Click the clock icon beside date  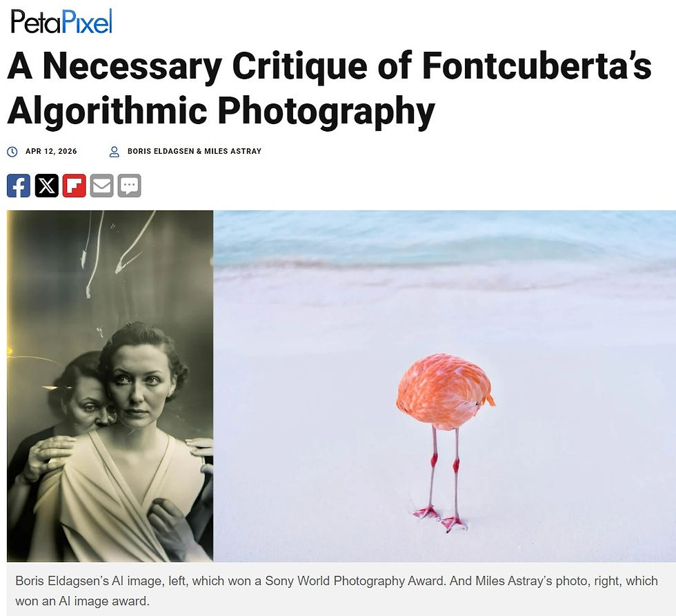tap(12, 152)
